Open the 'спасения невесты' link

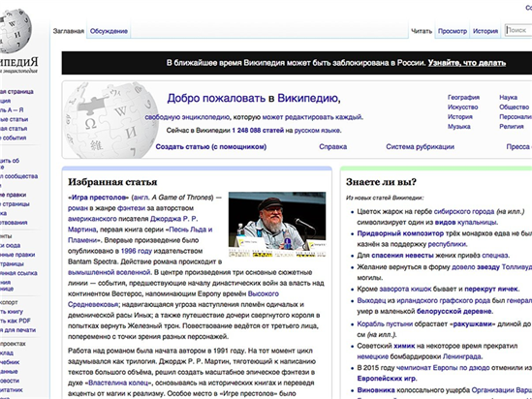[x=402, y=256]
